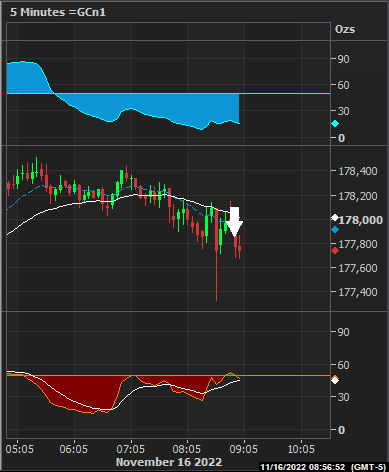Click "0" on the top blue indicator axis

click(x=341, y=138)
